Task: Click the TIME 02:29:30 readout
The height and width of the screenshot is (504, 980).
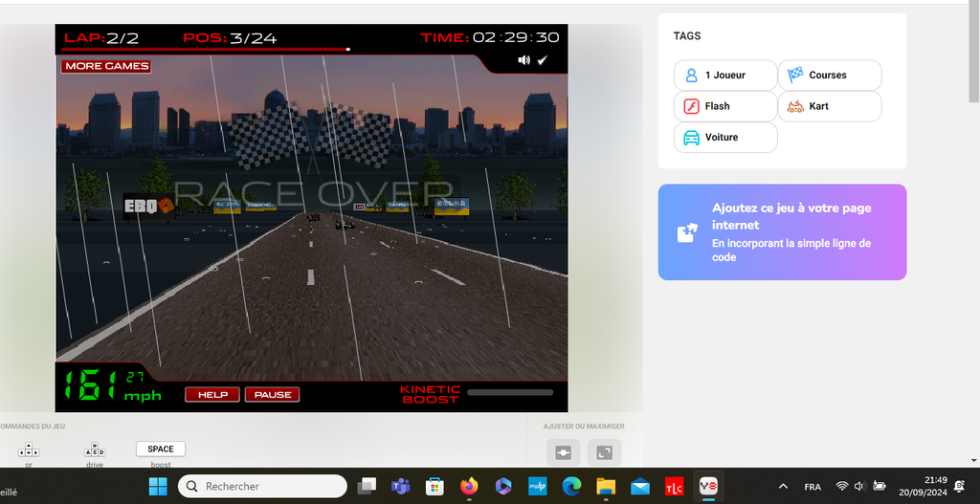Action: [x=490, y=37]
